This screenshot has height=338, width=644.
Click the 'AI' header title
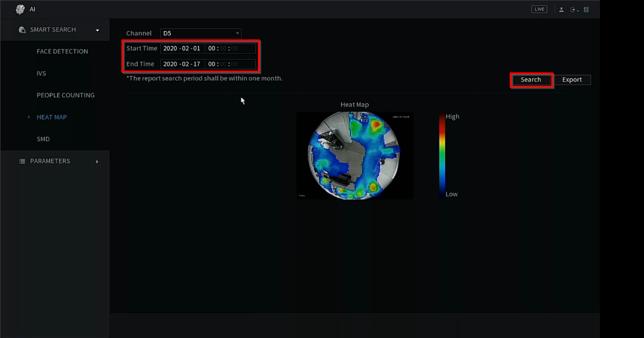click(x=32, y=9)
